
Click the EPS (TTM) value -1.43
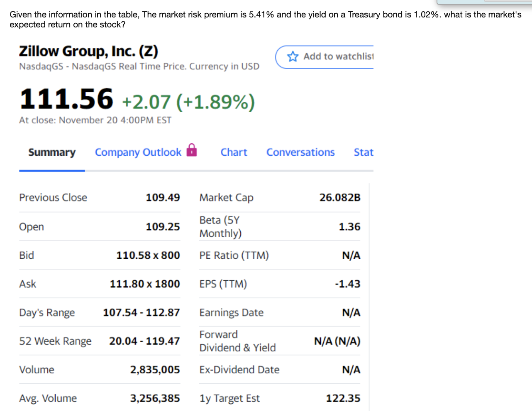[348, 284]
